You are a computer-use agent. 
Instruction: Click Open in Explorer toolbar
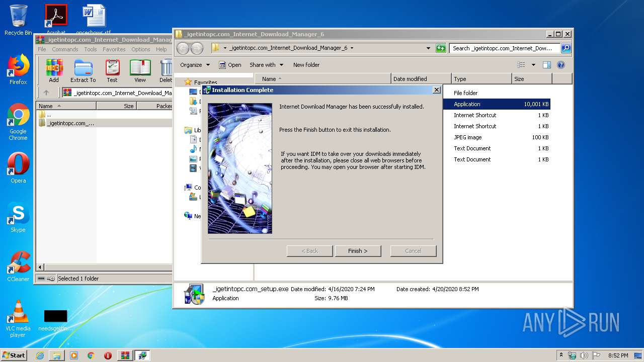click(230, 65)
